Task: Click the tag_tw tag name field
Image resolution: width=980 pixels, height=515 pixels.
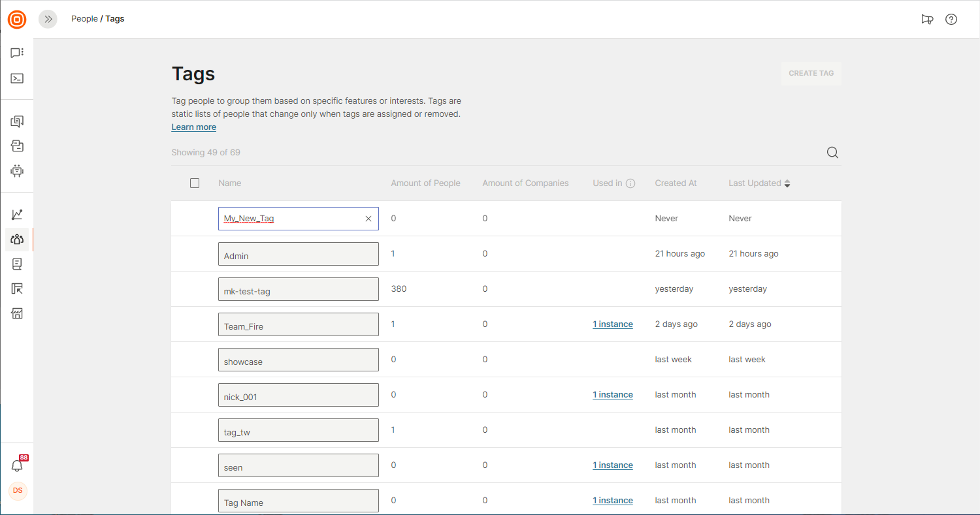Action: click(x=298, y=430)
